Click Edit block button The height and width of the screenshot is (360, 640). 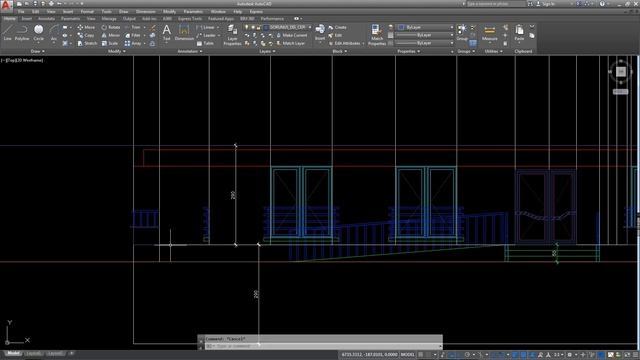[335, 36]
